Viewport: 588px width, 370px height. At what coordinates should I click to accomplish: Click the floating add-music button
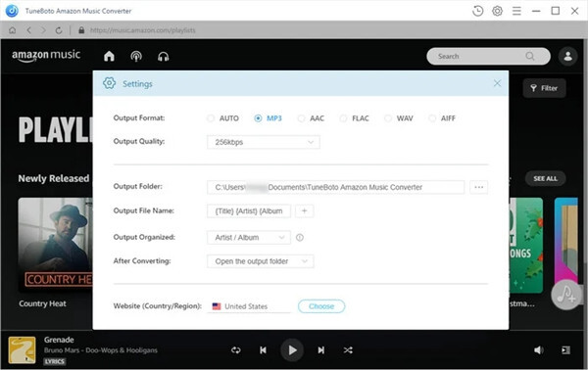click(565, 295)
